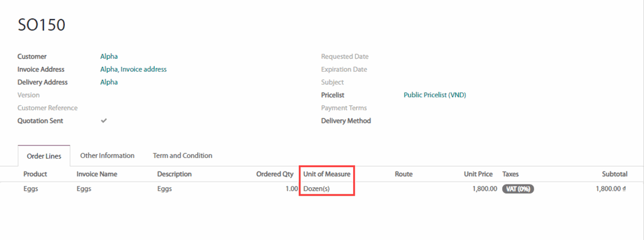Click the Unit Price value 1,800.00
Viewport: 644px width, 240px height.
(485, 189)
